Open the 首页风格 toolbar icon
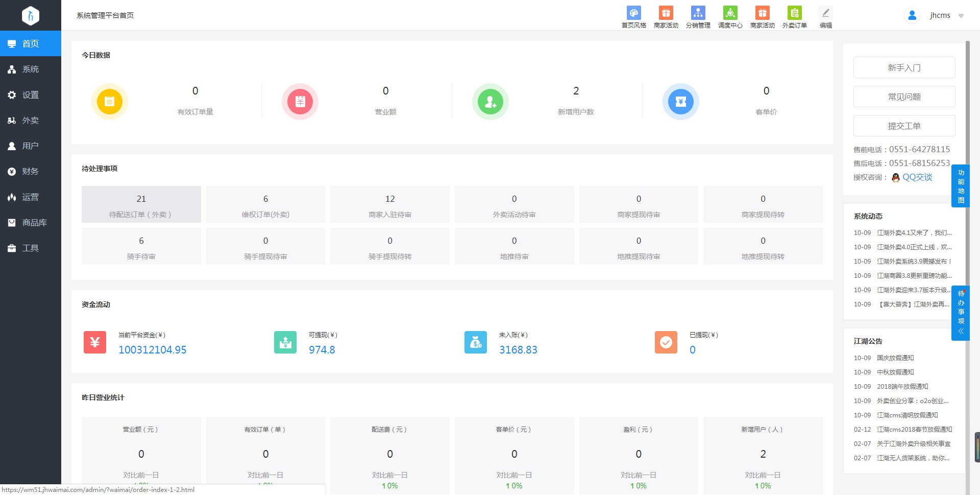 633,17
